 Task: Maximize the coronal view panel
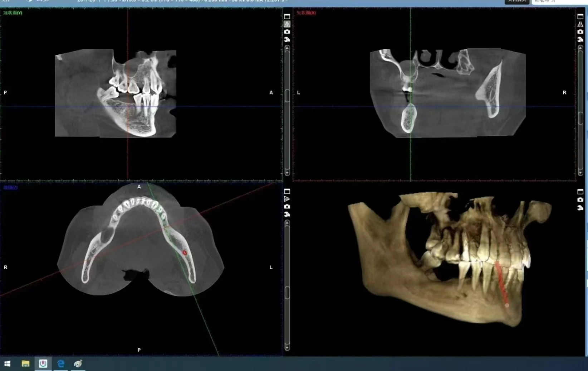click(x=287, y=16)
